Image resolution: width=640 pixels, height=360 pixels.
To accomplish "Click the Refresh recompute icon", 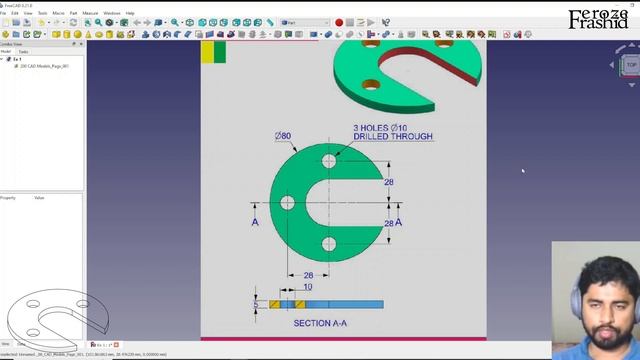I will [73, 22].
